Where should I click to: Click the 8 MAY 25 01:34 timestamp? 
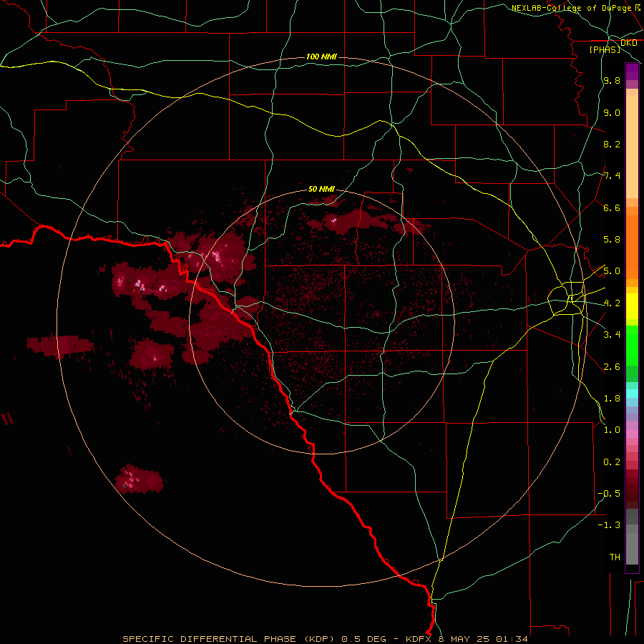pyautogui.click(x=482, y=639)
